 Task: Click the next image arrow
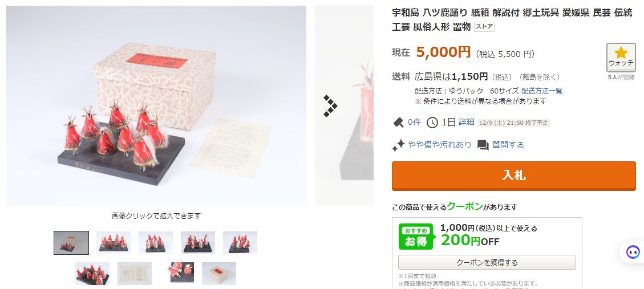click(x=330, y=106)
